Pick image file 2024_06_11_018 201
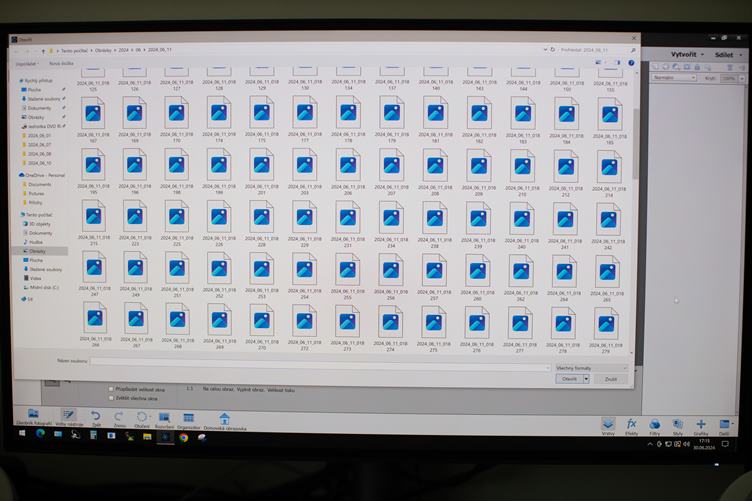This screenshot has width=752, height=501. point(262,172)
